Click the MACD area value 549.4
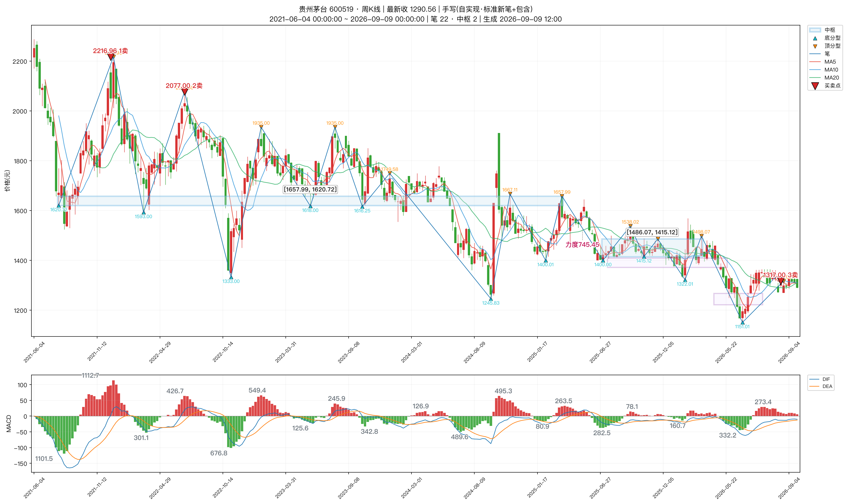The height and width of the screenshot is (504, 847). 257,390
